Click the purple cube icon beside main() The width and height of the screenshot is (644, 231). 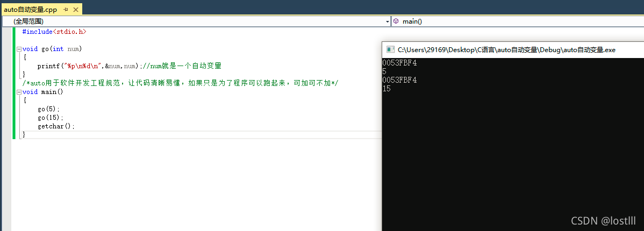pyautogui.click(x=396, y=21)
